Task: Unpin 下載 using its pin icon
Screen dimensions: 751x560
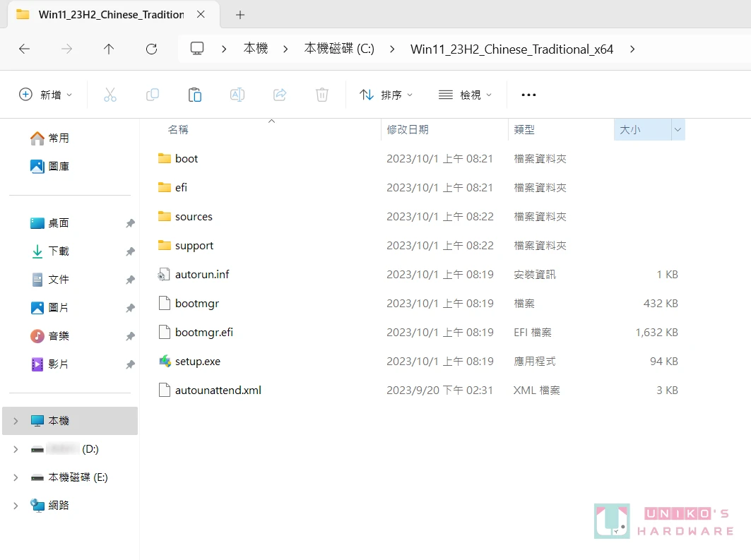Action: (130, 251)
